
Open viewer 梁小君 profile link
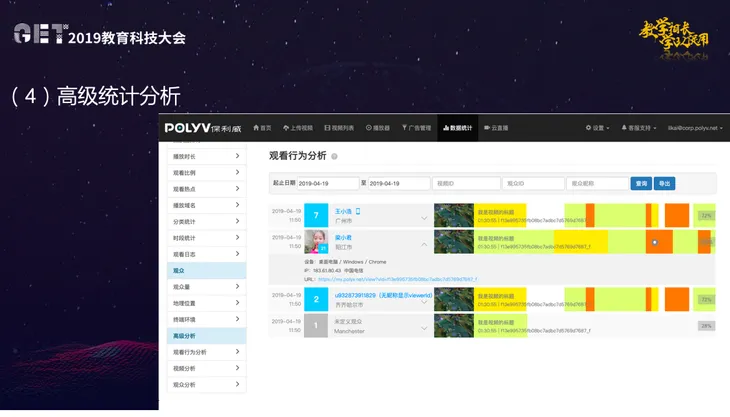[343, 237]
